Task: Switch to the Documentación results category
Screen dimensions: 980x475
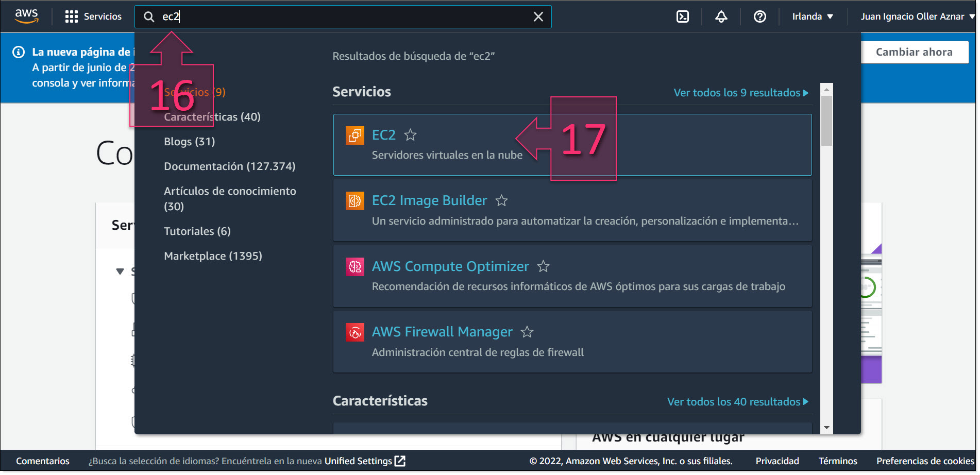Action: tap(229, 166)
